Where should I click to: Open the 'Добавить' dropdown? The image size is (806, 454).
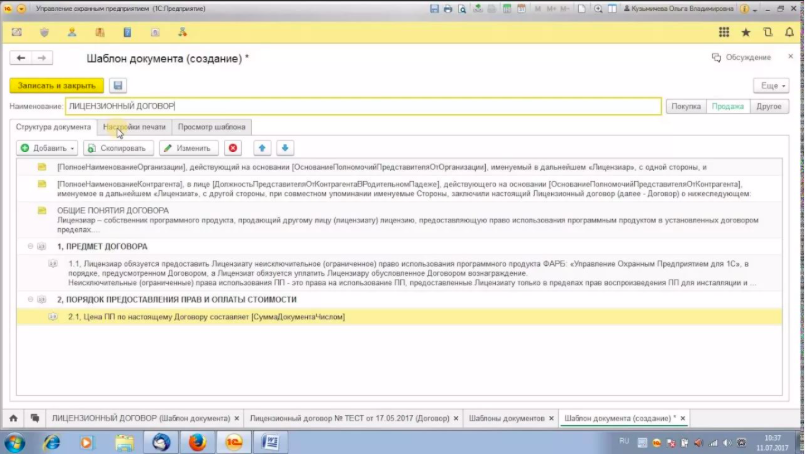tap(47, 148)
